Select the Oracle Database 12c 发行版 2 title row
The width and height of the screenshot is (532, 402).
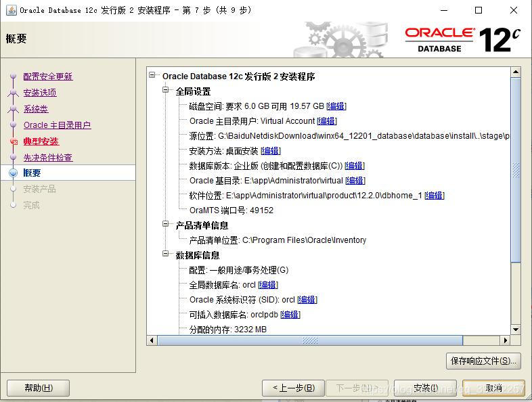click(238, 76)
